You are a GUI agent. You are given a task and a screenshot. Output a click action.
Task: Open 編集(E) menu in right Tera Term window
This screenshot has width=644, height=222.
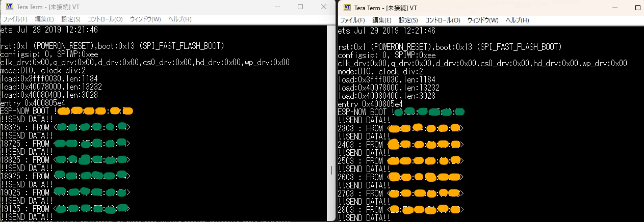click(x=382, y=20)
